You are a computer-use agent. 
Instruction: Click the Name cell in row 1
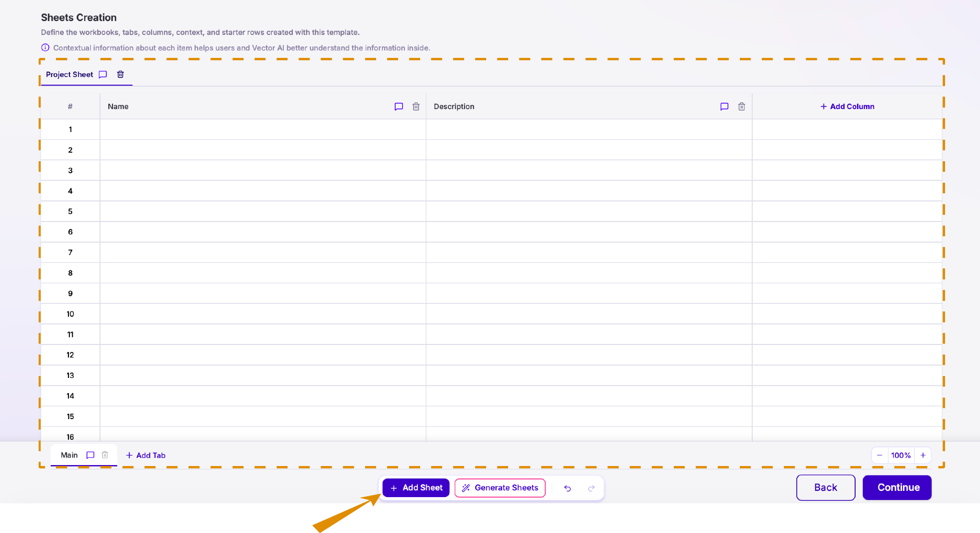[263, 130]
